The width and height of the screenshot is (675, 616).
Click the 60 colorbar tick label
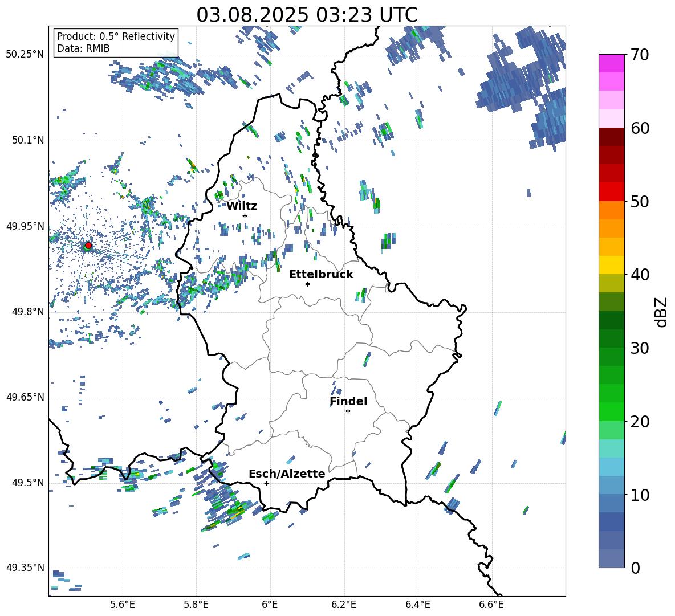[x=640, y=128]
